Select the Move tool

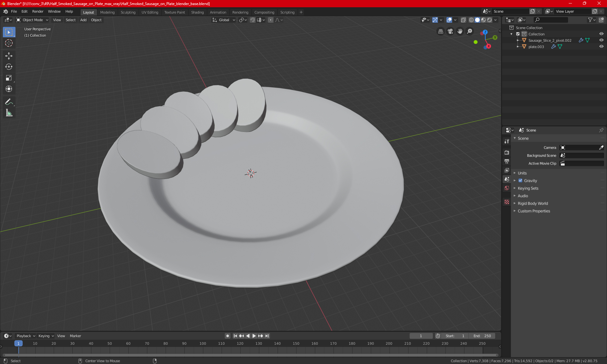pyautogui.click(x=9, y=56)
